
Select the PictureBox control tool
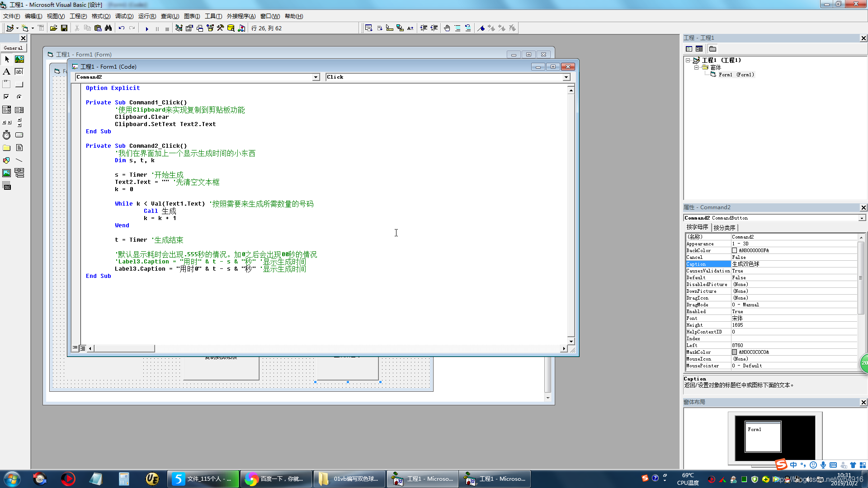point(19,59)
